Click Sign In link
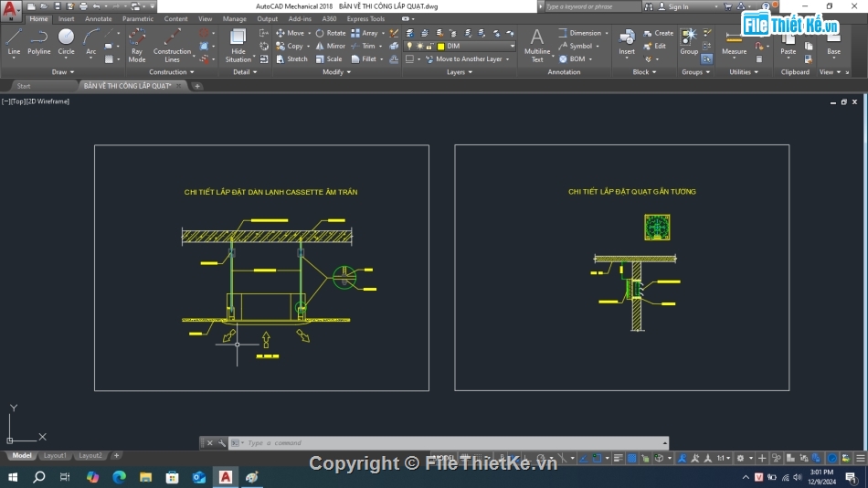 click(673, 6)
